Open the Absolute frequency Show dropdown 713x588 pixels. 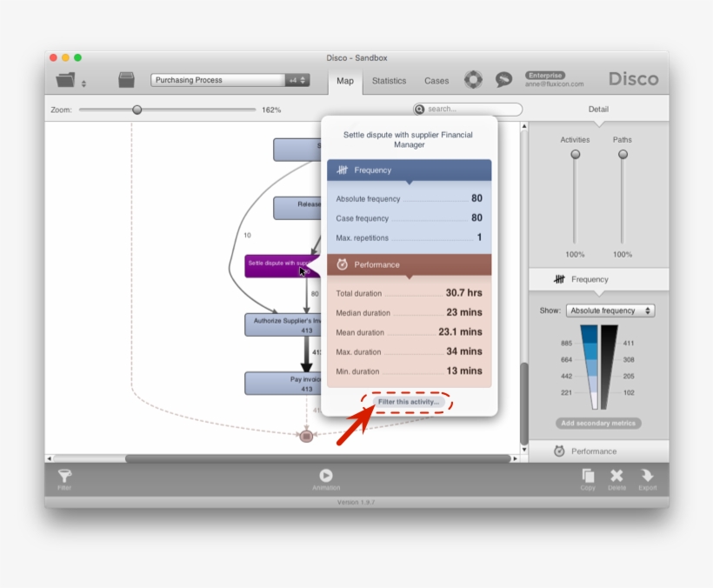(610, 311)
